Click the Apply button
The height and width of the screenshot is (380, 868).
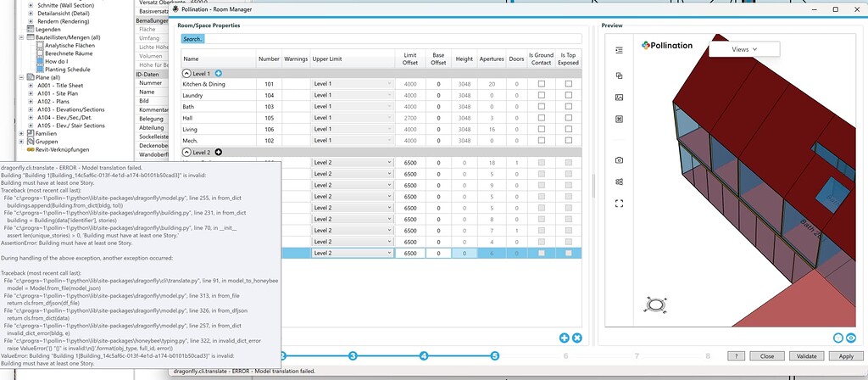pos(846,356)
